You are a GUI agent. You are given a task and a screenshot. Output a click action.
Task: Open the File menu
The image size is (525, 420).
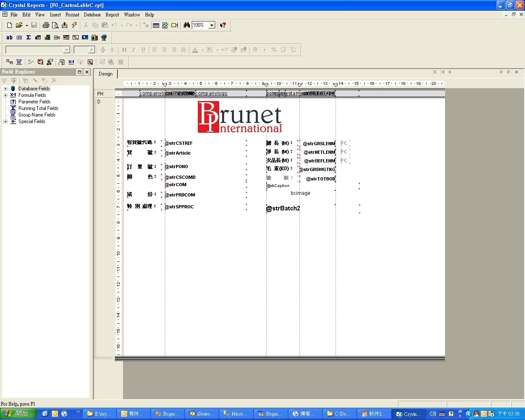[14, 14]
